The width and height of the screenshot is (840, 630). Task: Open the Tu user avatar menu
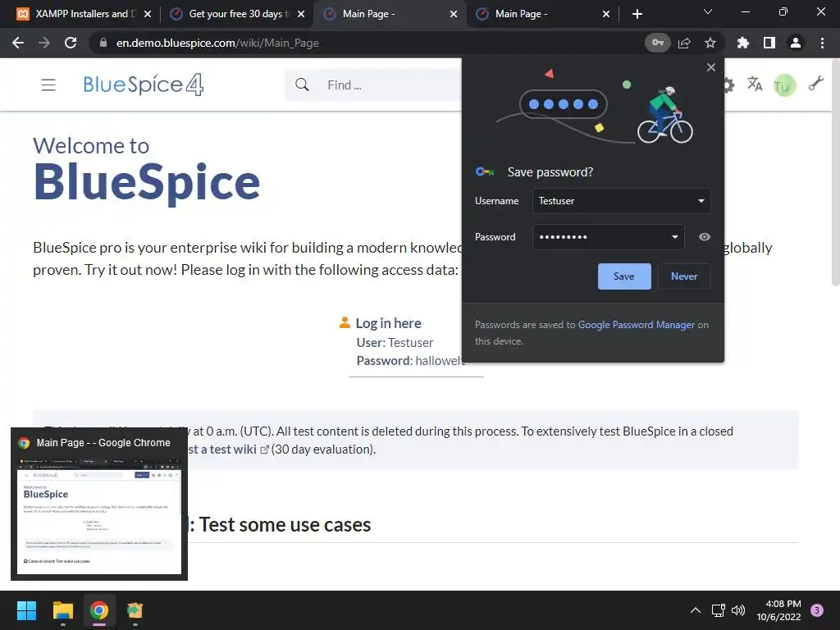(784, 84)
